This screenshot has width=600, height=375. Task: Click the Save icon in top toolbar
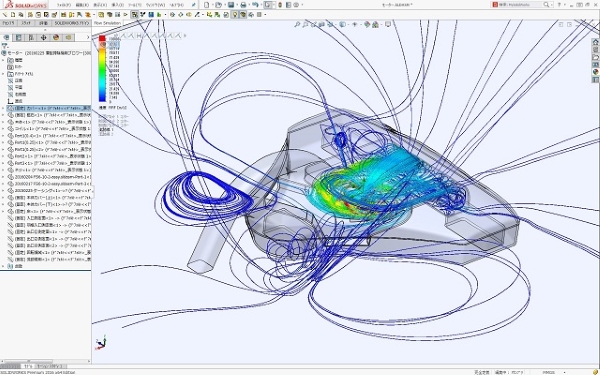click(231, 5)
